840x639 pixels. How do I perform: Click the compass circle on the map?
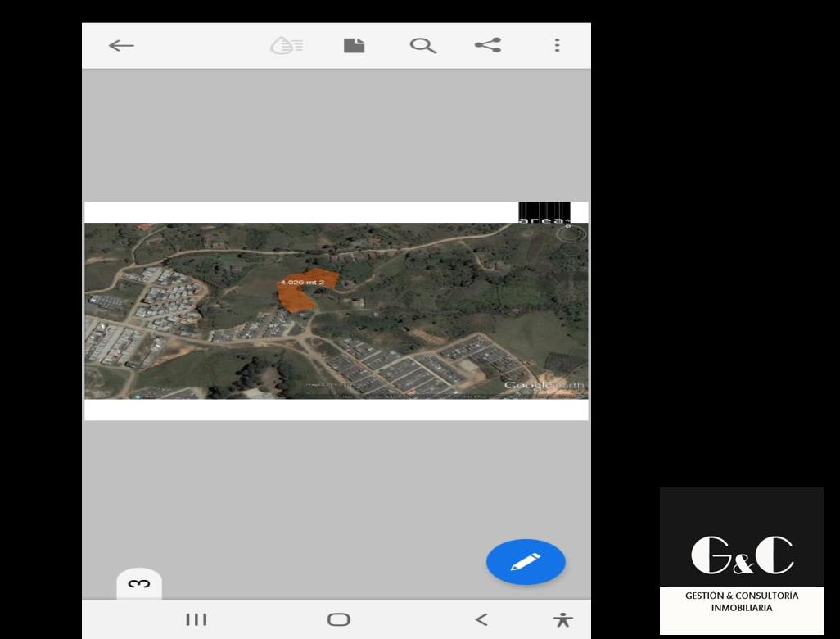(571, 233)
